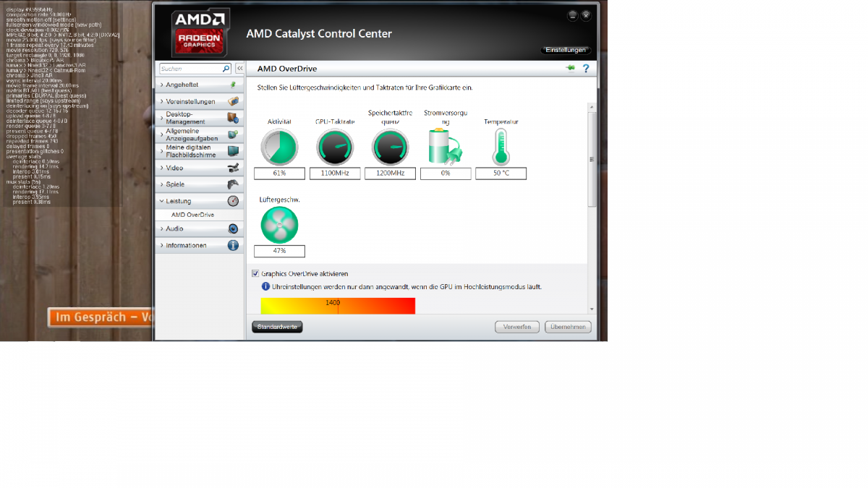868x488 pixels.
Task: Click the AMD OverDrive page heading
Action: tap(287, 69)
